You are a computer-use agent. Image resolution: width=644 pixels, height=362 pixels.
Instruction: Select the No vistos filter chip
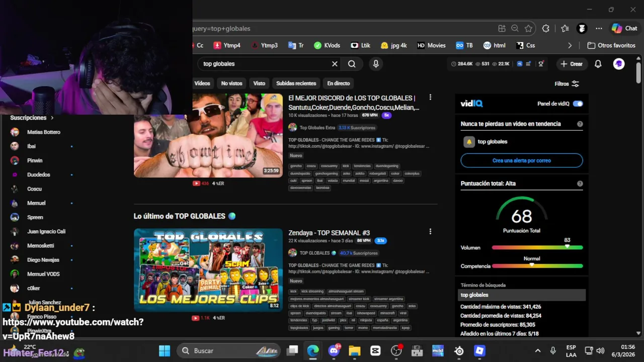pos(231,83)
